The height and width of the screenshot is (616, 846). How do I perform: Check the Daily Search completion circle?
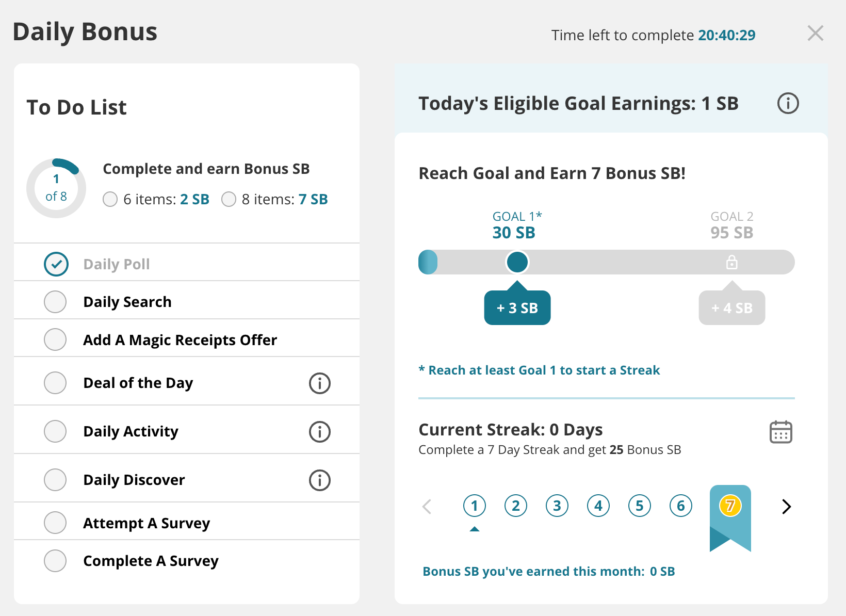(x=55, y=302)
